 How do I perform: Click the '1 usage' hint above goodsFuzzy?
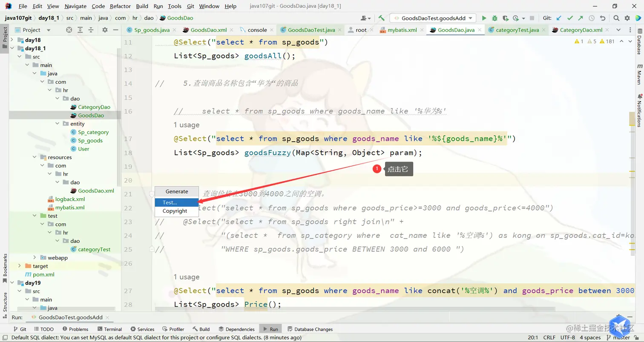[x=187, y=125]
